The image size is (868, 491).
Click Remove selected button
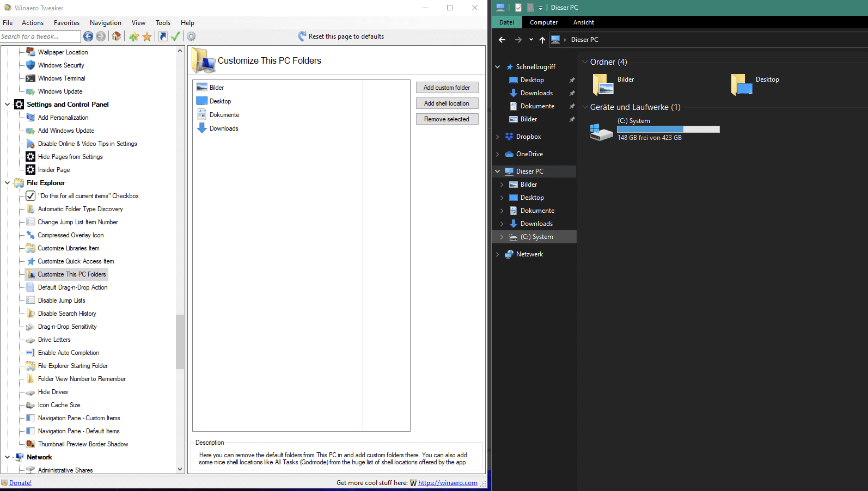447,119
